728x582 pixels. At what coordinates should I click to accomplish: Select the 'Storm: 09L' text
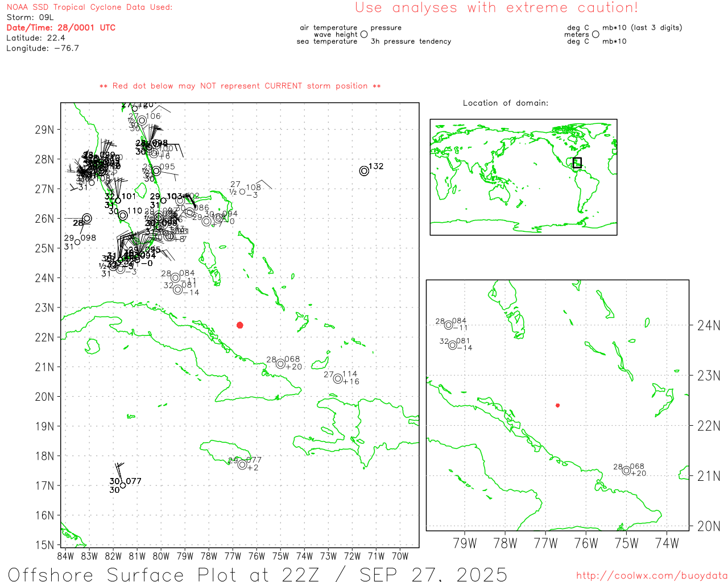30,18
